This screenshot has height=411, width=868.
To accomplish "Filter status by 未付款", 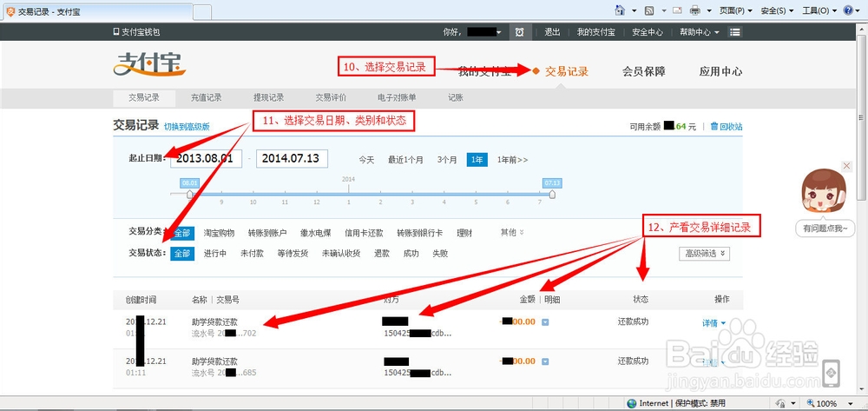I will pyautogui.click(x=252, y=254).
